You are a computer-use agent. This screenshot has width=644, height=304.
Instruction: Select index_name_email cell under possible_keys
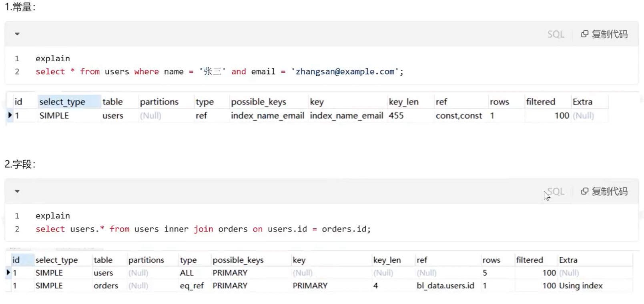(267, 116)
